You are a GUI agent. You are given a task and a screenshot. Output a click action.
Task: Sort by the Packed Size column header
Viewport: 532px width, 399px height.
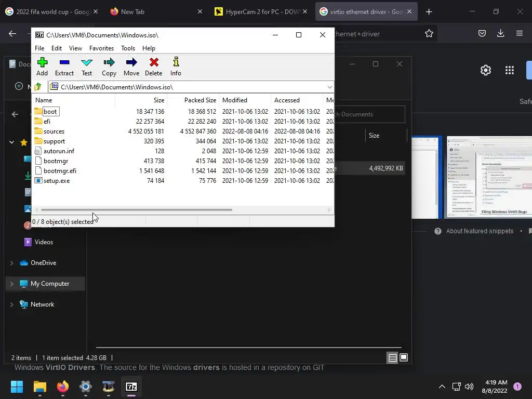(x=193, y=100)
